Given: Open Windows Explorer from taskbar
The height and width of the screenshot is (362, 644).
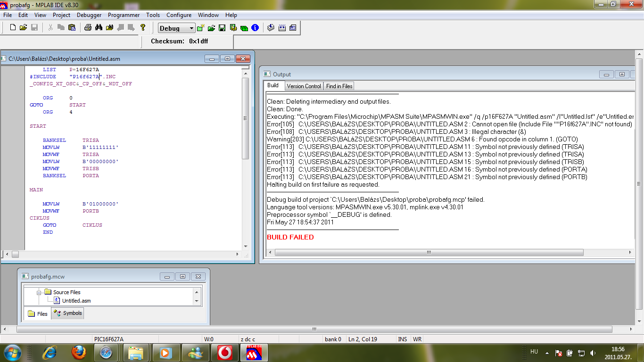Looking at the screenshot, I should click(x=135, y=353).
